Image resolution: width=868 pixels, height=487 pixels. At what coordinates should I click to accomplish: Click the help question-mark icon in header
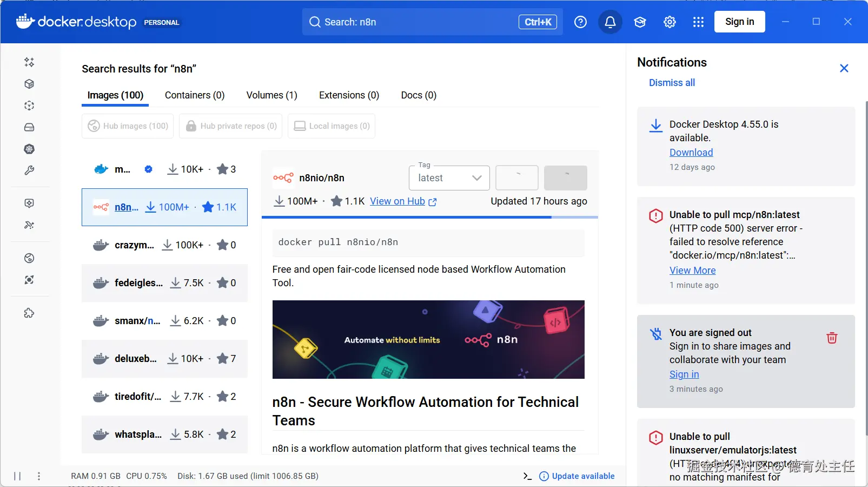click(580, 22)
